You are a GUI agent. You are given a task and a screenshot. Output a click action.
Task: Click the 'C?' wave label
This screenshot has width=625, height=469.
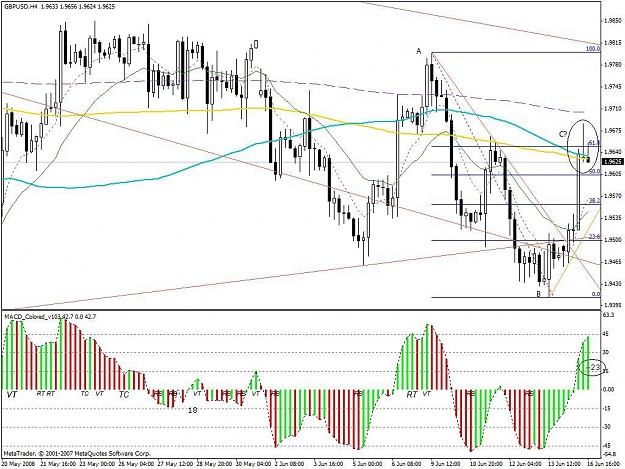563,134
